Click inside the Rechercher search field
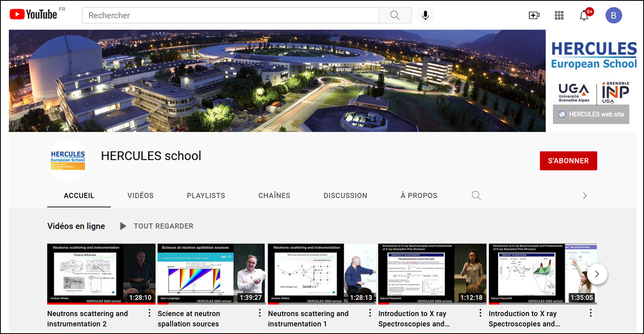This screenshot has width=644, height=334. click(231, 15)
